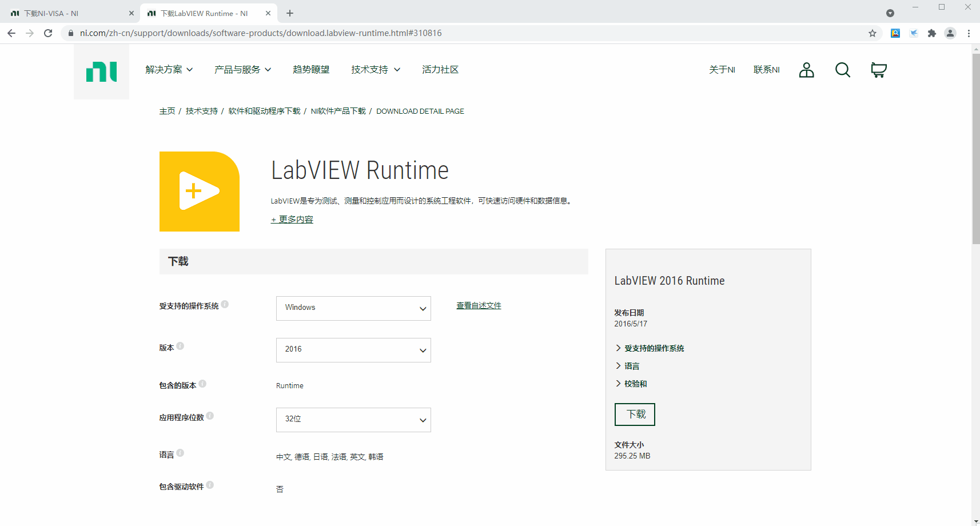
Task: Click the blue image extension icon
Action: coord(895,33)
